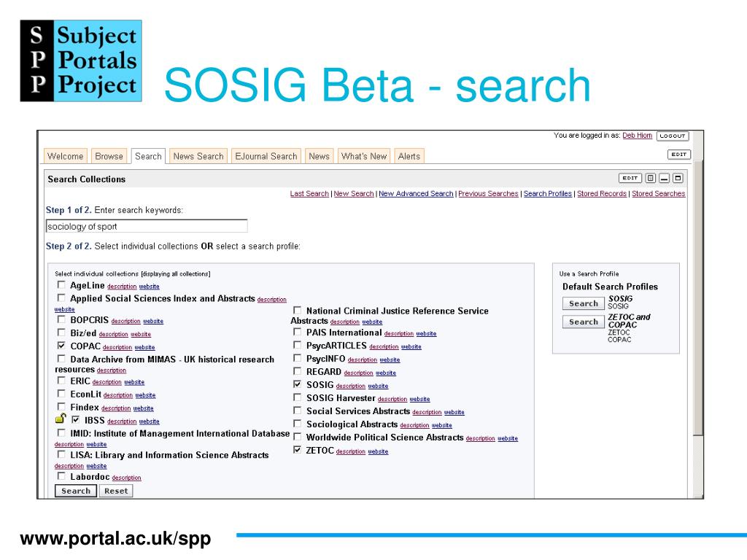The height and width of the screenshot is (560, 747).
Task: Tick the PsycINFO checkbox
Action: (298, 357)
